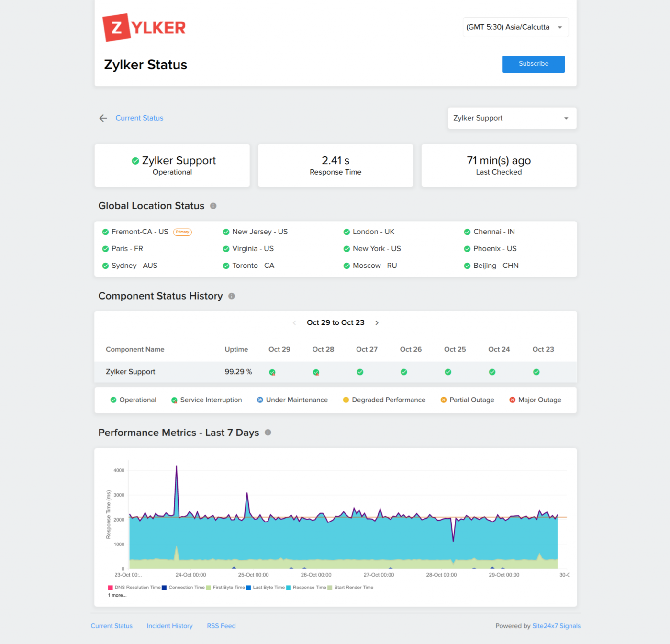Click the Partial Outage legend icon
The image size is (670, 644).
point(444,400)
